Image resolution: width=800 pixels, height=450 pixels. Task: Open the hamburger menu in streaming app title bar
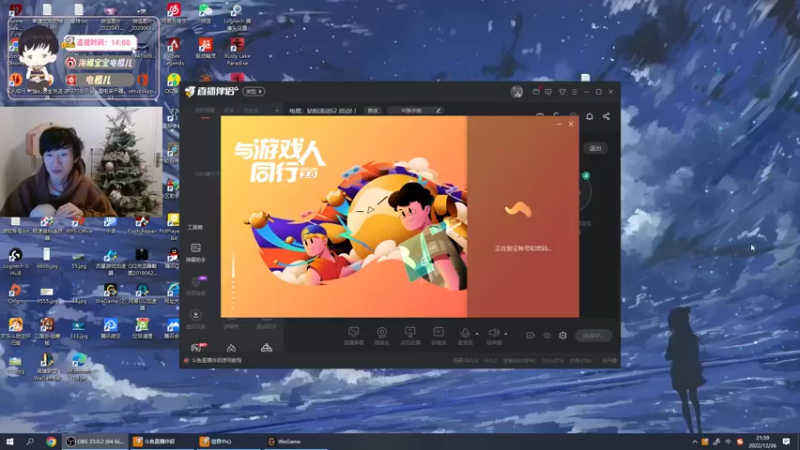574,92
